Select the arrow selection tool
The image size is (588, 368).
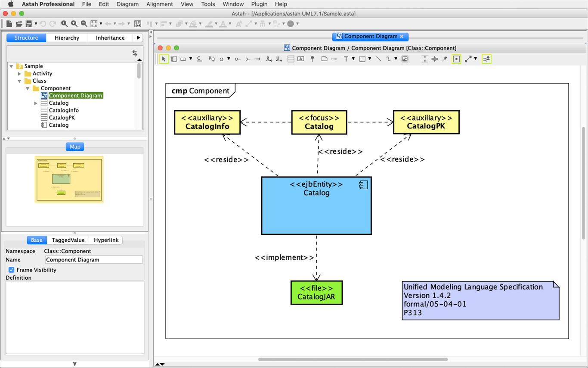[x=164, y=59]
